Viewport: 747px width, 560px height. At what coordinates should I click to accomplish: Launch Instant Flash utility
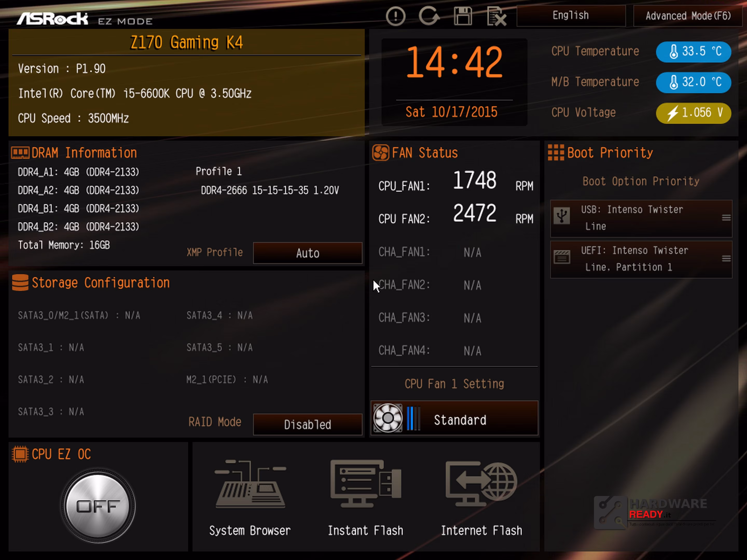366,498
